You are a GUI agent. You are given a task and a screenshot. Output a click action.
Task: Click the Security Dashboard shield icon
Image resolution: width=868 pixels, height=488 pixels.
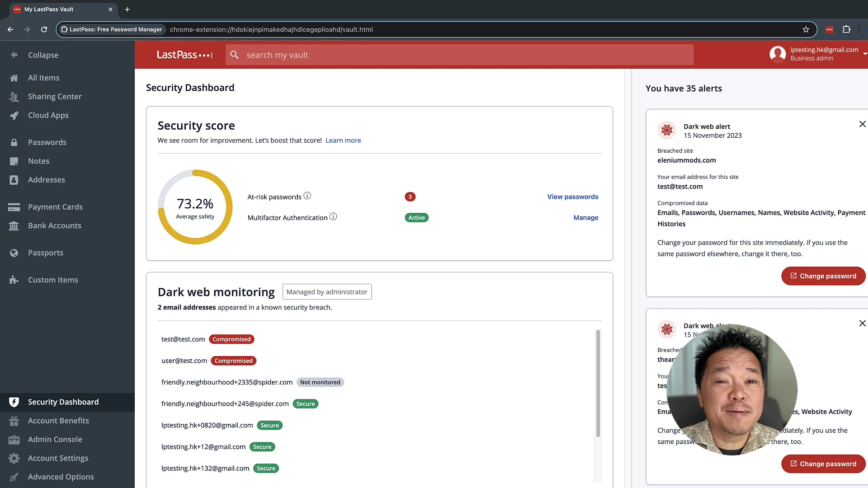coord(14,402)
